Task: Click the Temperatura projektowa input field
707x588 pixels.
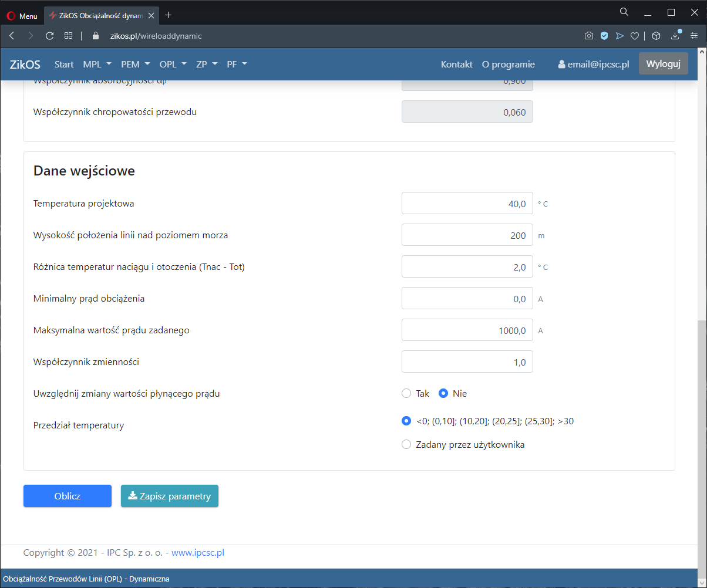Action: pyautogui.click(x=467, y=204)
